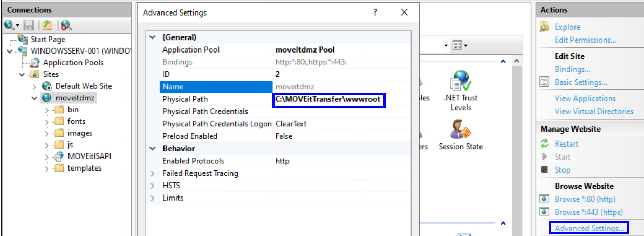This screenshot has height=236, width=644.
Task: Click the Delete Connection toolbar icon
Action: [65, 24]
